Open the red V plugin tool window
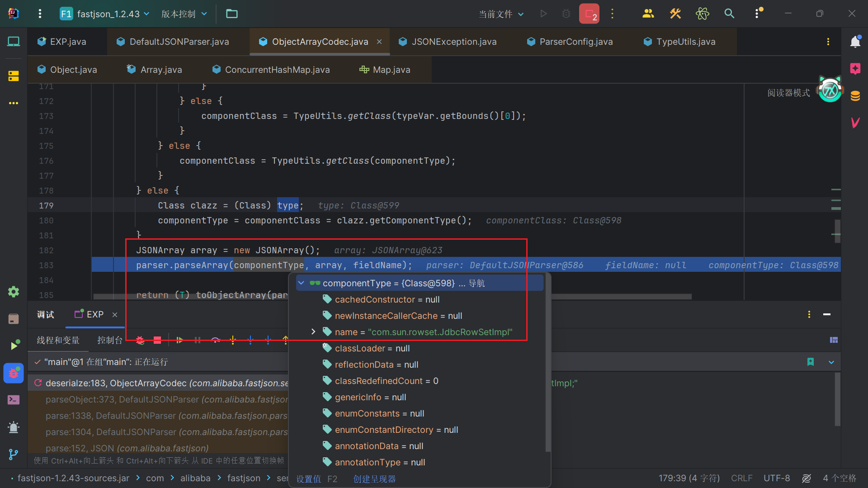The width and height of the screenshot is (868, 488). pyautogui.click(x=855, y=123)
